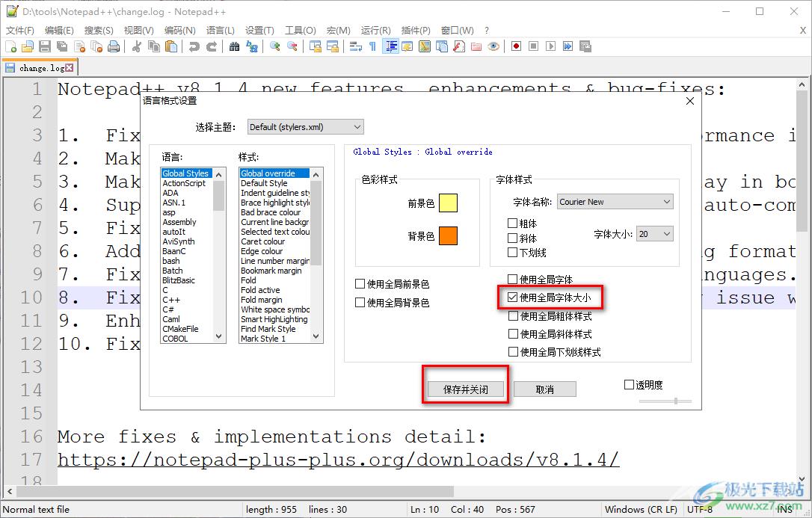Start macro recording with red dot icon
The image size is (812, 518).
(517, 46)
